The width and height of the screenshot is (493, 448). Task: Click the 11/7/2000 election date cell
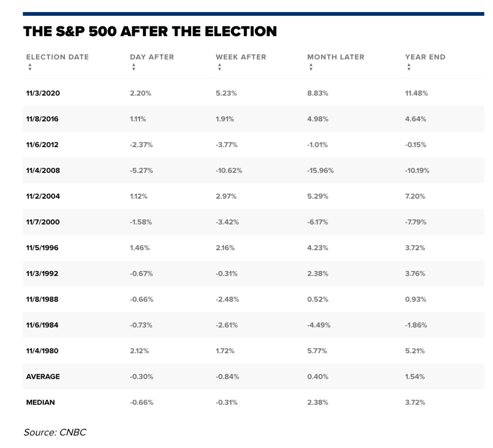pos(43,222)
